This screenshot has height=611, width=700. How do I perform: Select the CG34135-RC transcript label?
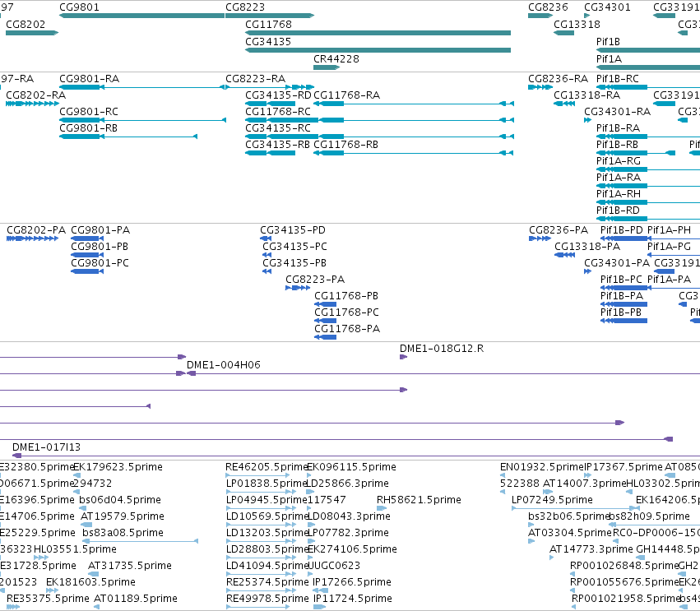(x=278, y=128)
